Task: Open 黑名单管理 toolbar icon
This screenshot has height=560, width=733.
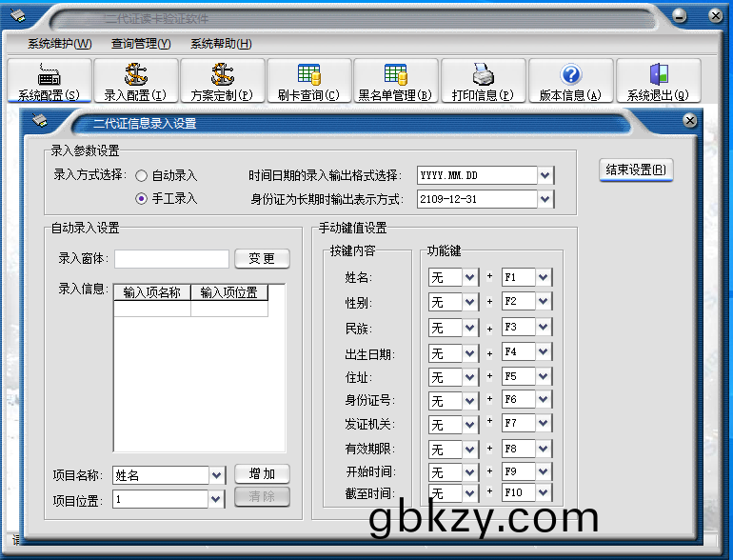Action: (395, 74)
